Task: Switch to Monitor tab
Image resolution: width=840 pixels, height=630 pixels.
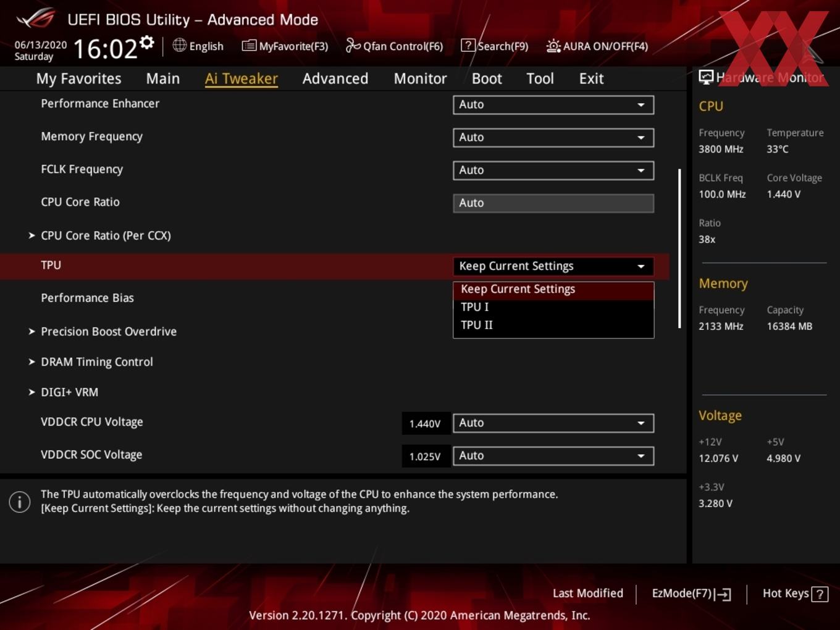Action: pos(420,78)
